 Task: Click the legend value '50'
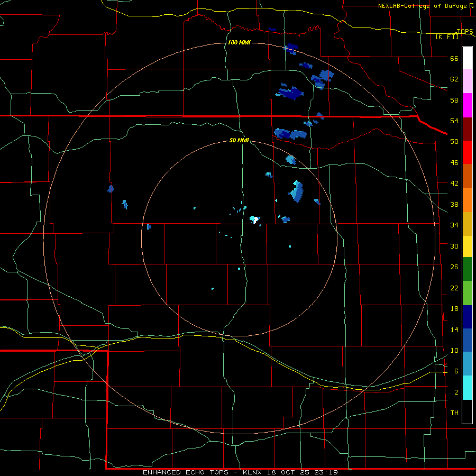coord(454,142)
